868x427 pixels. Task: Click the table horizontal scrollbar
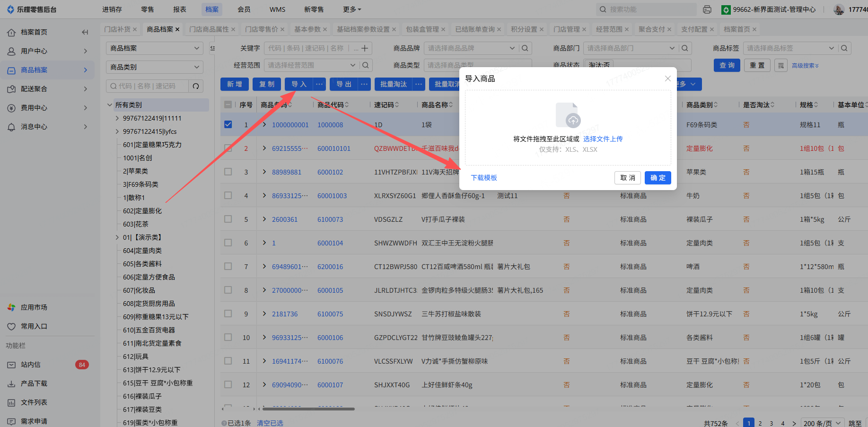[308, 409]
